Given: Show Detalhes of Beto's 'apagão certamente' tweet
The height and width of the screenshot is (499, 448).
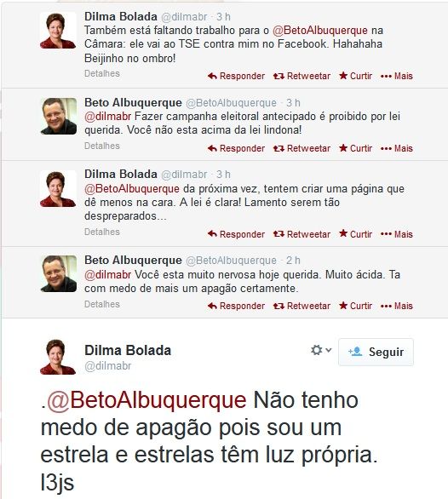Looking at the screenshot, I should (x=102, y=304).
